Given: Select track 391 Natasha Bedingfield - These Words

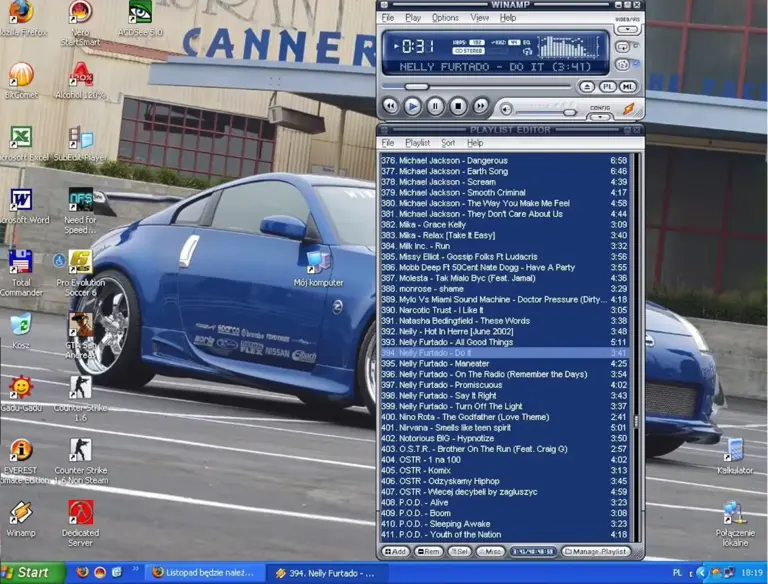Looking at the screenshot, I should (x=504, y=321).
